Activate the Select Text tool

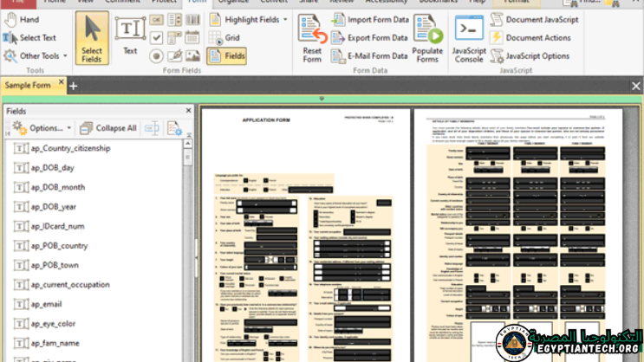coord(29,38)
